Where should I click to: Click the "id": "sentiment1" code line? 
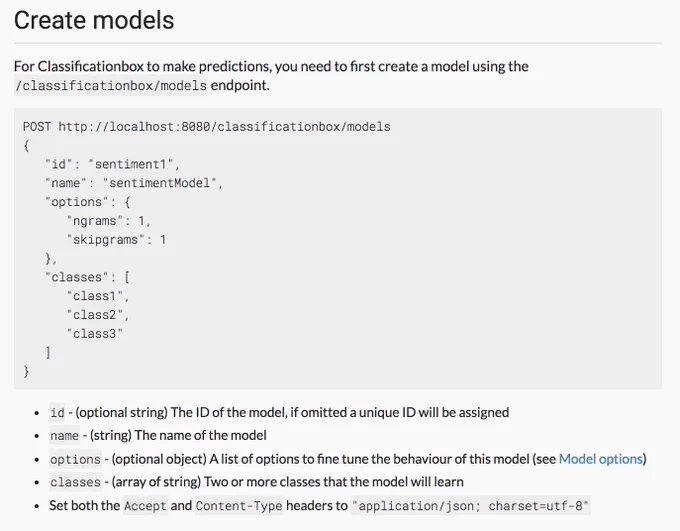click(112, 164)
